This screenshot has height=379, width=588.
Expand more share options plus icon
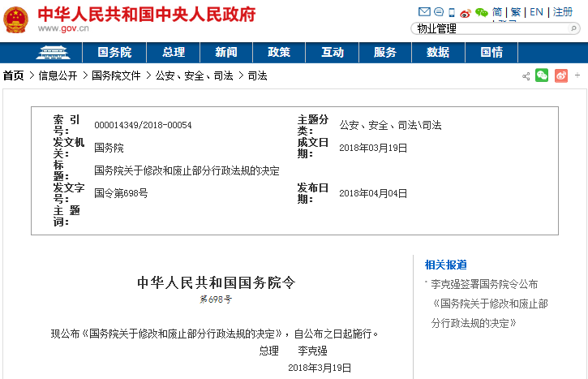tap(577, 75)
